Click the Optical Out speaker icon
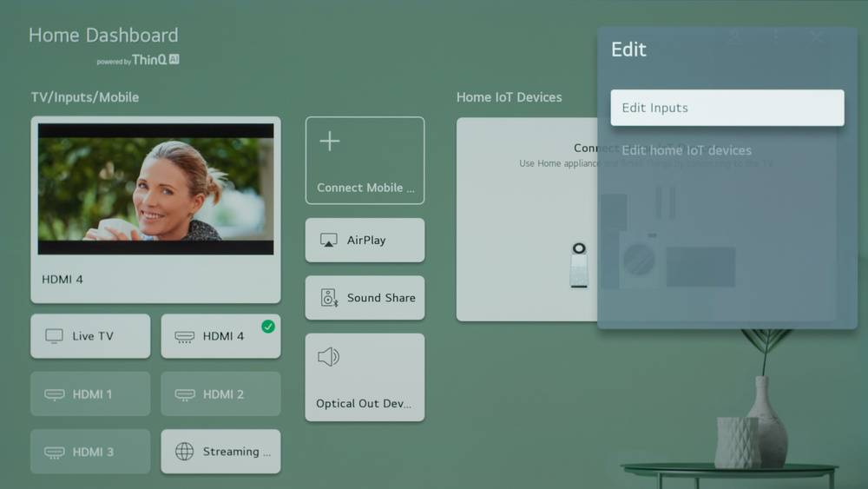 tap(328, 357)
